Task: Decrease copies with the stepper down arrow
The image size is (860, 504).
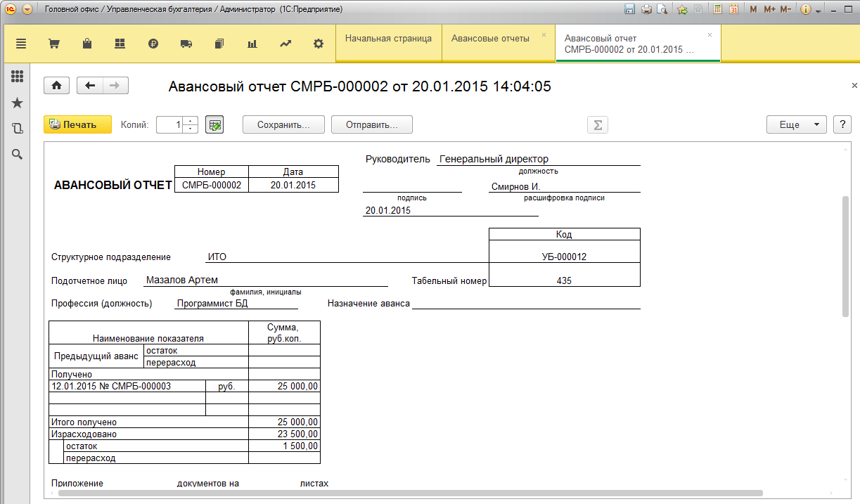Action: (x=191, y=129)
